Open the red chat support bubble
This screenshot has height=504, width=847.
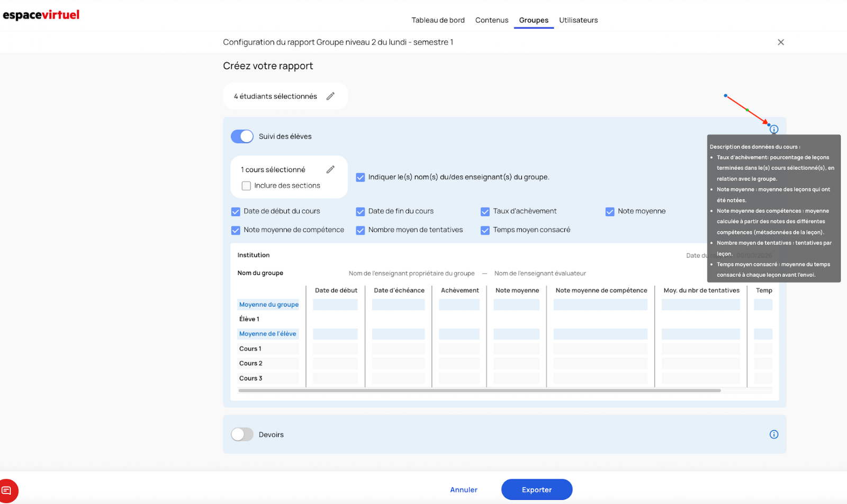7,490
